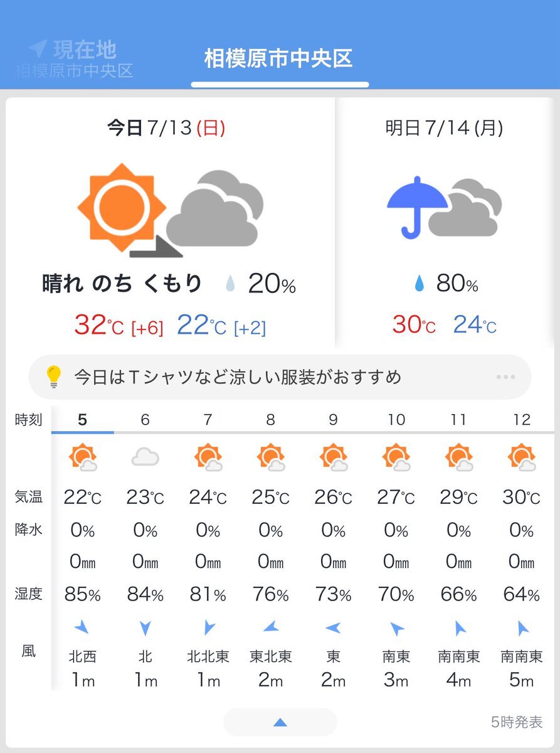Image resolution: width=560 pixels, height=753 pixels.
Task: Select the 相模原市中央区 tab
Action: point(279,58)
